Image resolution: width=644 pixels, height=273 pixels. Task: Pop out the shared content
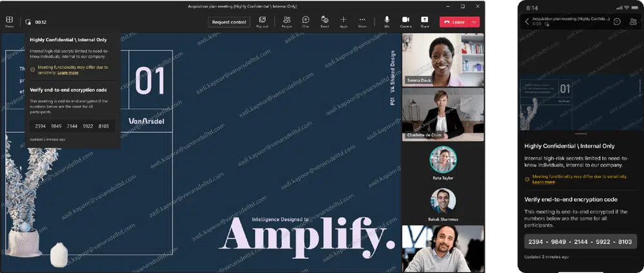(262, 22)
